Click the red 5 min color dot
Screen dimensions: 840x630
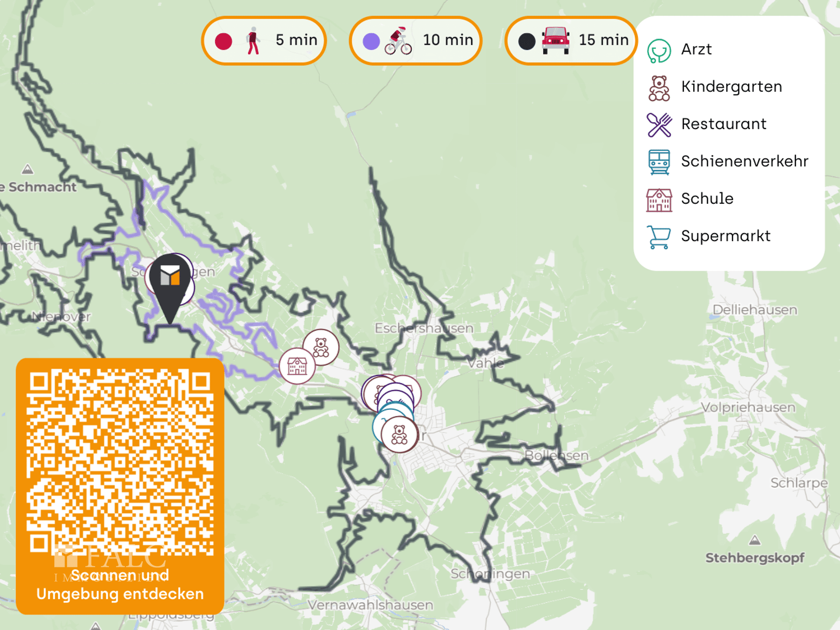point(223,41)
